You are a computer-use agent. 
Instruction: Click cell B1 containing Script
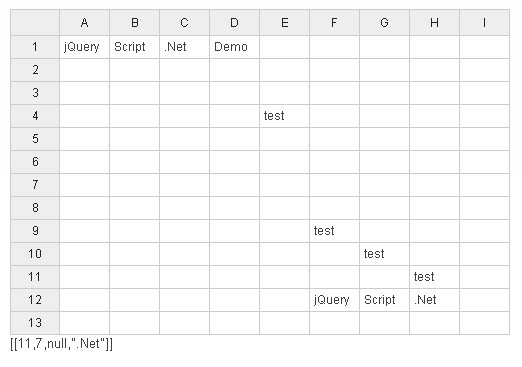coord(135,47)
